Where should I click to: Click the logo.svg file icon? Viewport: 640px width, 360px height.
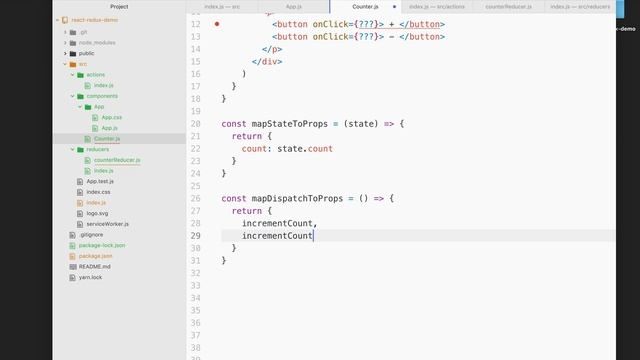pos(80,213)
